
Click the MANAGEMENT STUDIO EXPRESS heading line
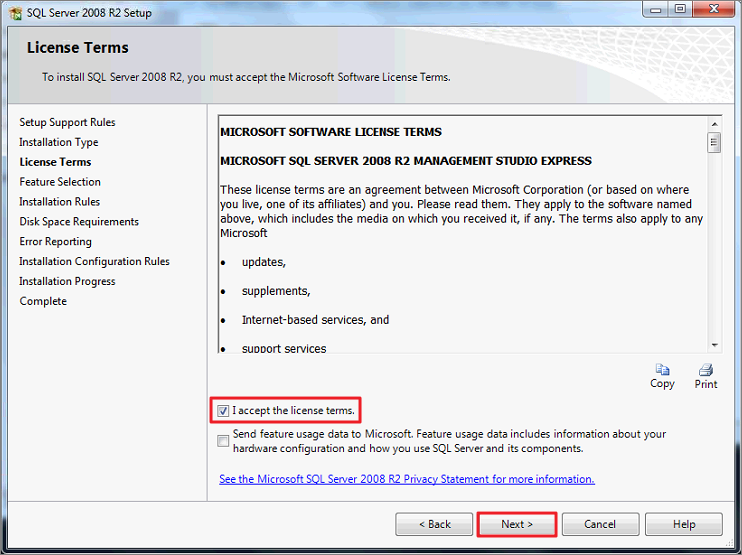406,161
